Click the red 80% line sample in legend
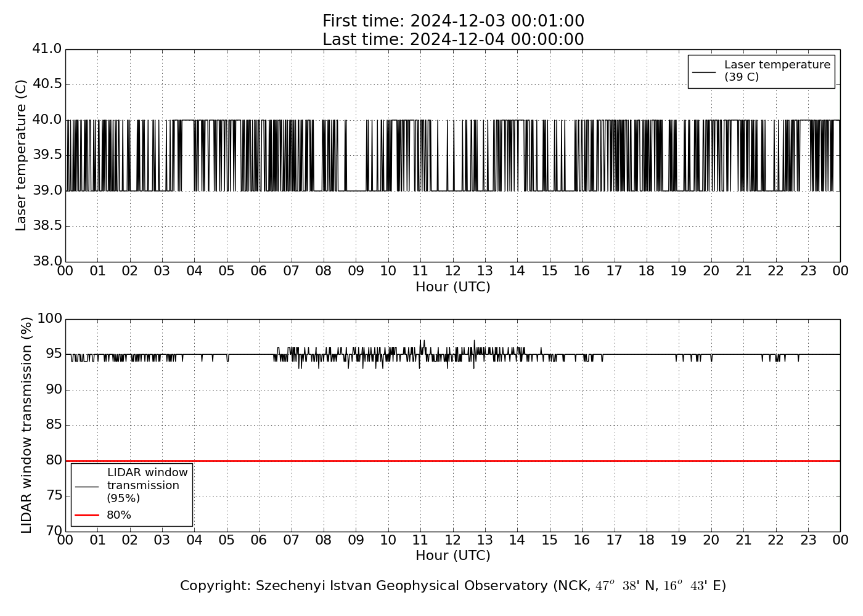This screenshot has width=863, height=616. tap(87, 515)
